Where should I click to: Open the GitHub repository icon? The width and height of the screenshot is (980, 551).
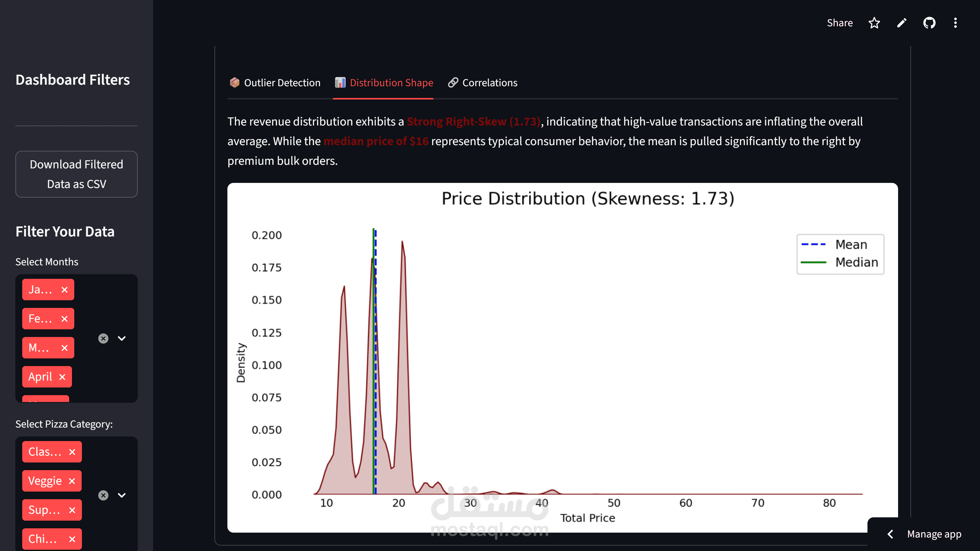(x=929, y=23)
